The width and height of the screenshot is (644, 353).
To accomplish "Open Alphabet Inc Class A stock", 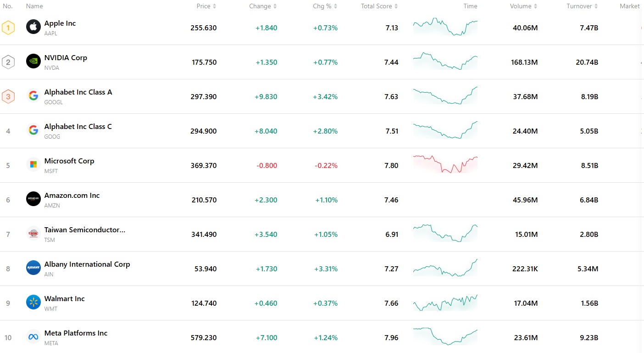I will pyautogui.click(x=78, y=92).
